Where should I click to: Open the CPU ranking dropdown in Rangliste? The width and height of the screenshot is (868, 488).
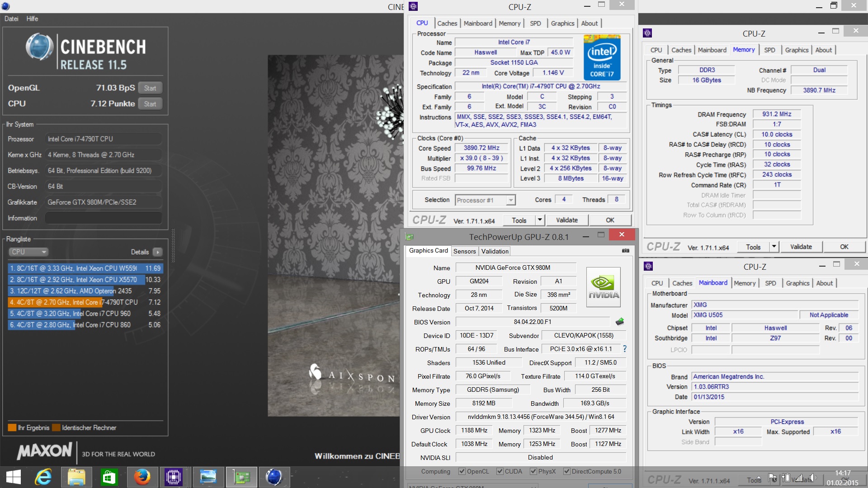point(28,252)
